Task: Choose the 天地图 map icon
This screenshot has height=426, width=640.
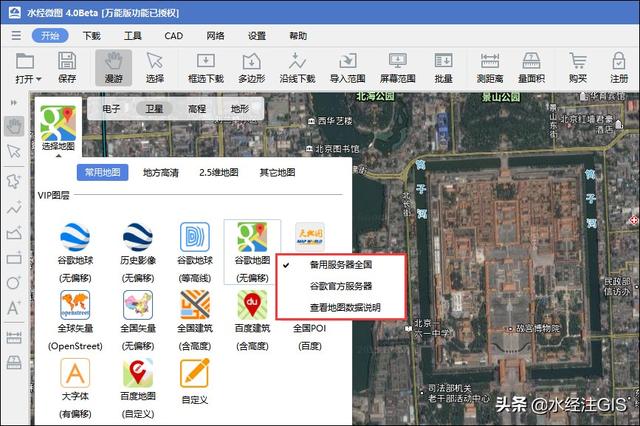Action: (310, 237)
